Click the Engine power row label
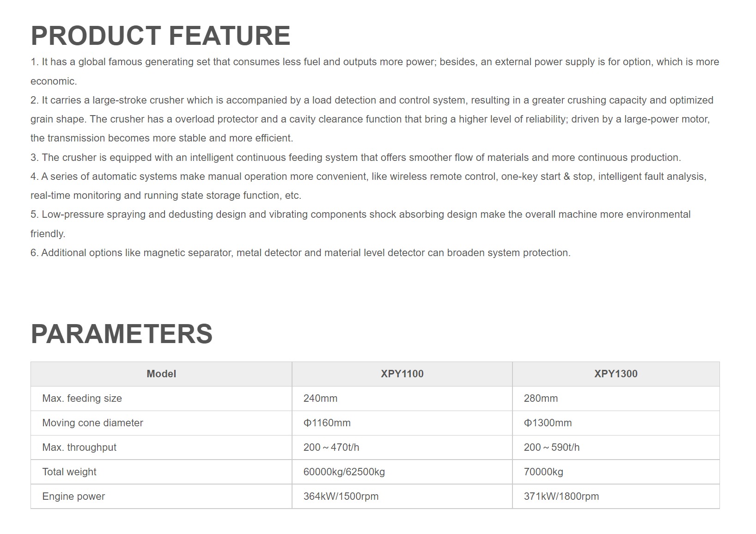756x534 pixels. (73, 497)
